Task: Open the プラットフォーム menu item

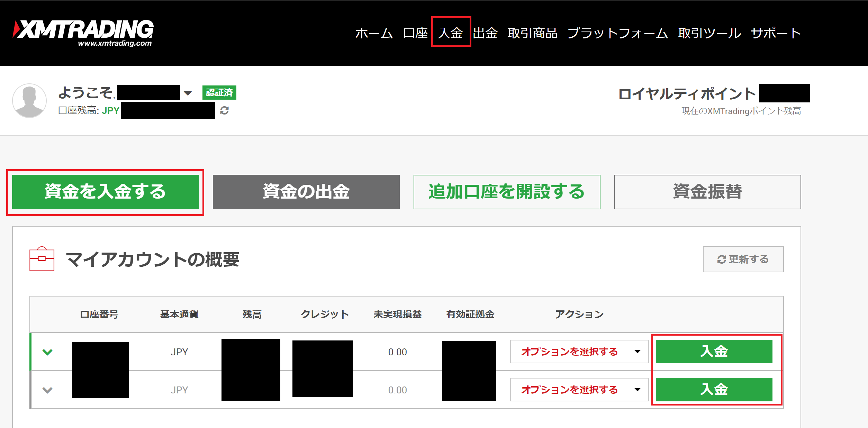Action: [618, 33]
